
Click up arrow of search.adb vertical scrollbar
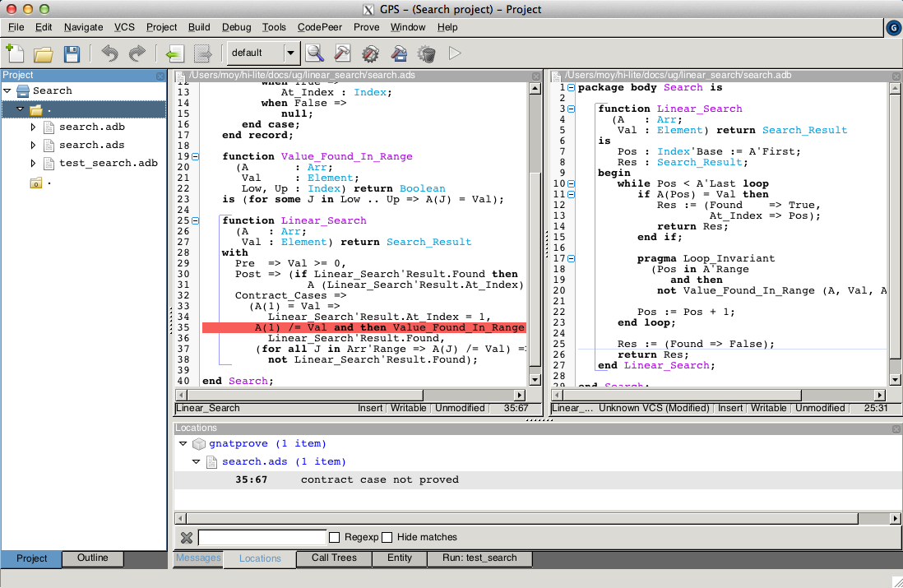coord(895,88)
